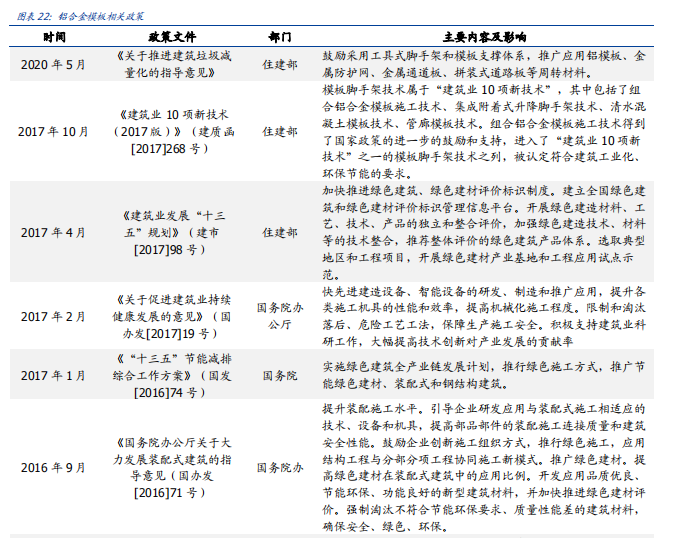Click the '2017 年 2 月' date cell
The image size is (673, 538).
[x=54, y=316]
